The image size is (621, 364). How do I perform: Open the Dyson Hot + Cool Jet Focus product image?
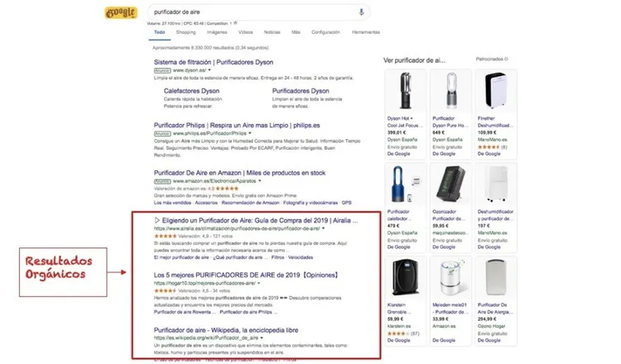[x=405, y=91]
